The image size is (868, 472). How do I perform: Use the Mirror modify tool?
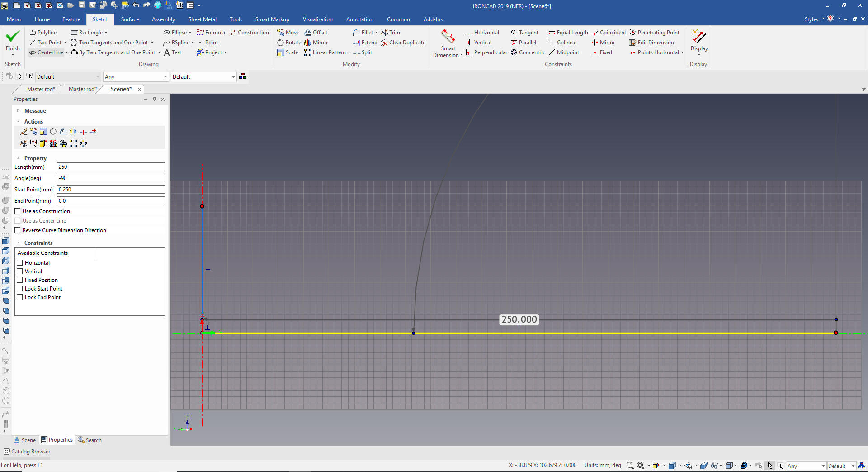[316, 43]
